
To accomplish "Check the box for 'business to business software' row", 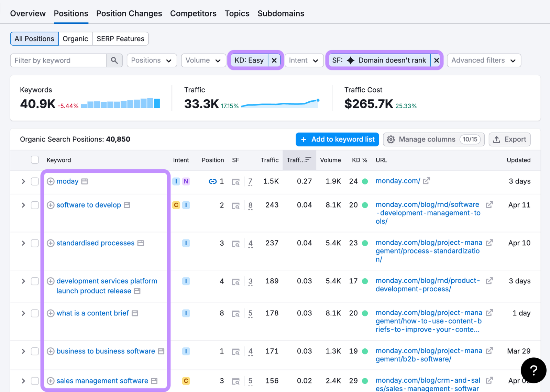I will [x=35, y=351].
